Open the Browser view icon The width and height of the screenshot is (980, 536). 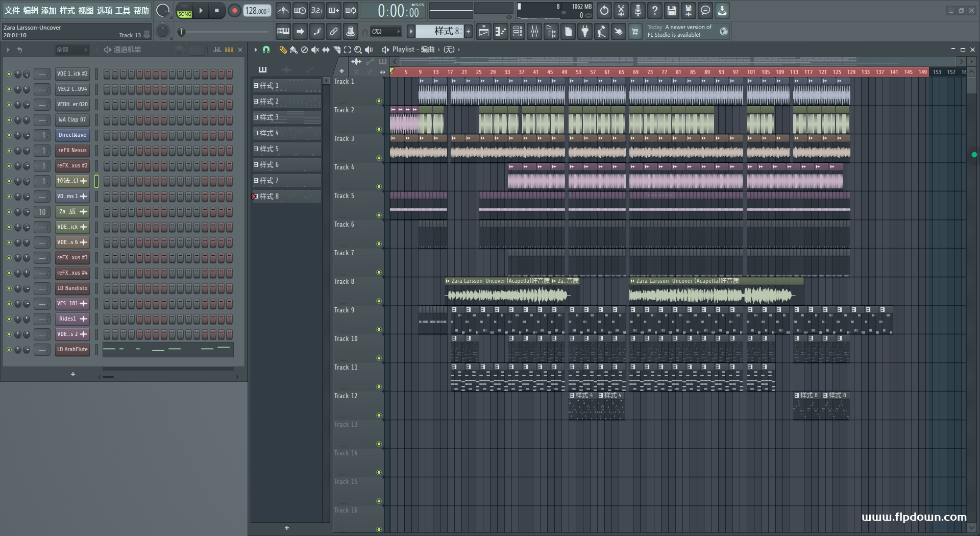(551, 32)
